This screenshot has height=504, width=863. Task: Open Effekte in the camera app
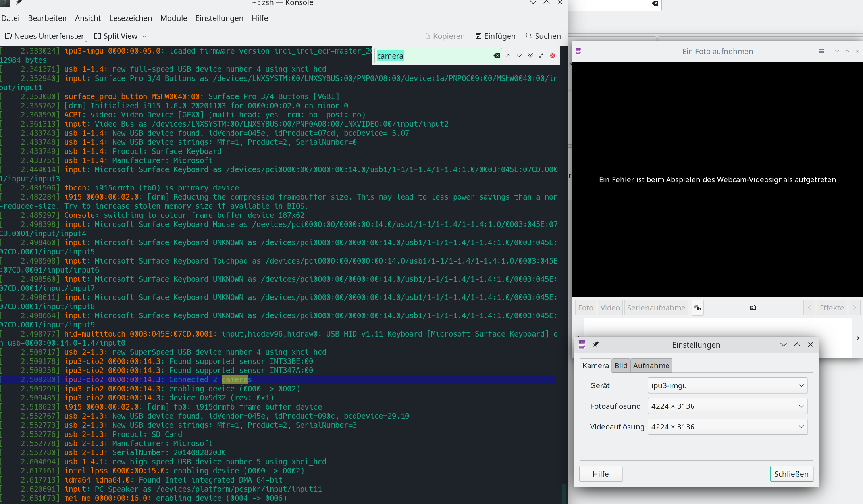coord(832,308)
